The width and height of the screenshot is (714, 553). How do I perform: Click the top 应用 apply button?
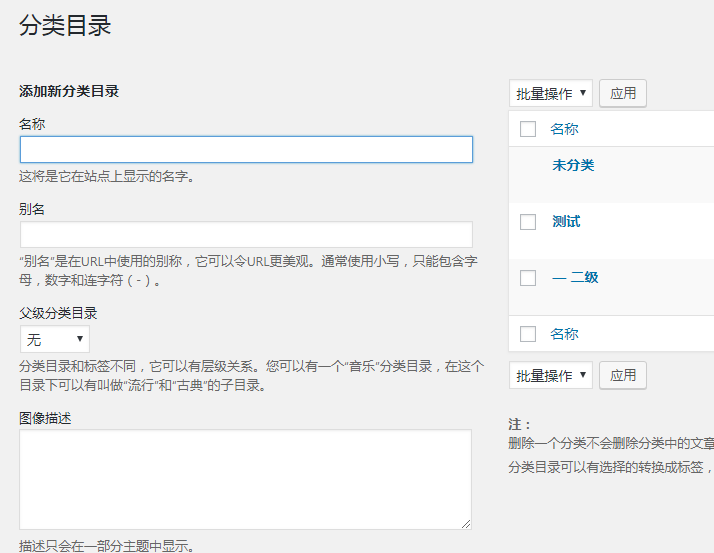pos(622,93)
